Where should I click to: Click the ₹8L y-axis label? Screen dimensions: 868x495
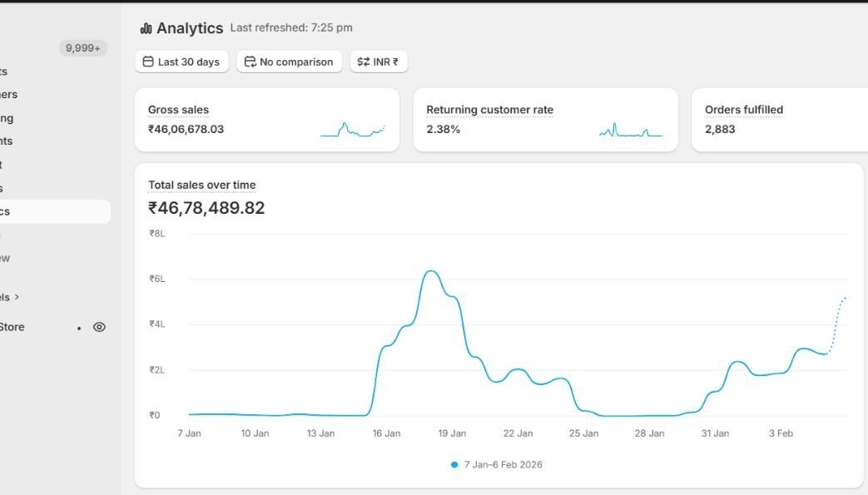[x=157, y=233]
